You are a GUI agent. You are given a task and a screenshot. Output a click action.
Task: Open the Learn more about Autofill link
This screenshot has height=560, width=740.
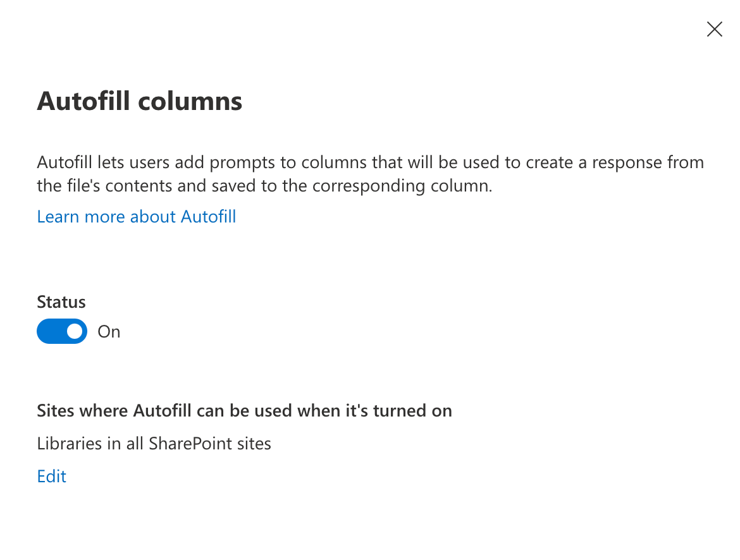click(x=137, y=217)
